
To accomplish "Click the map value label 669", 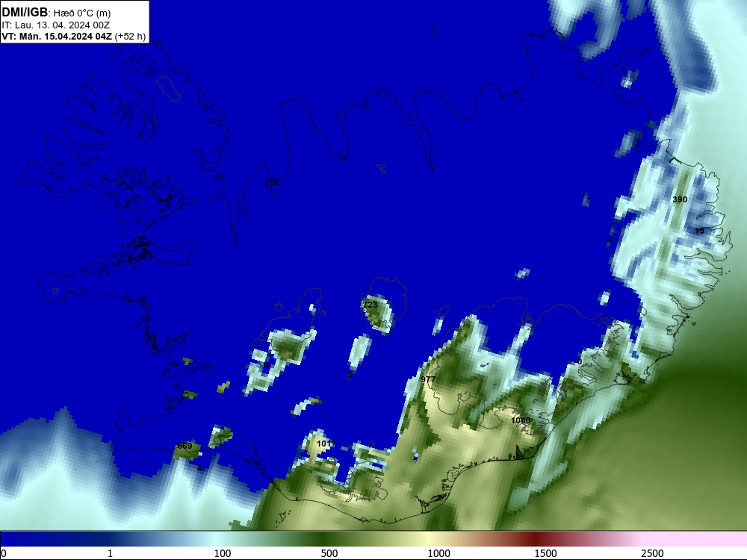I will 185,447.
